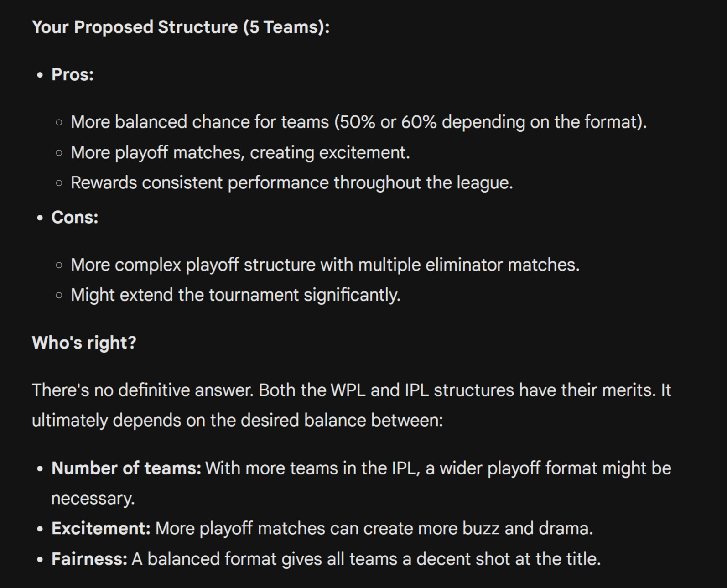
Task: Click the 'More balanced chance for teams' line
Action: click(359, 122)
